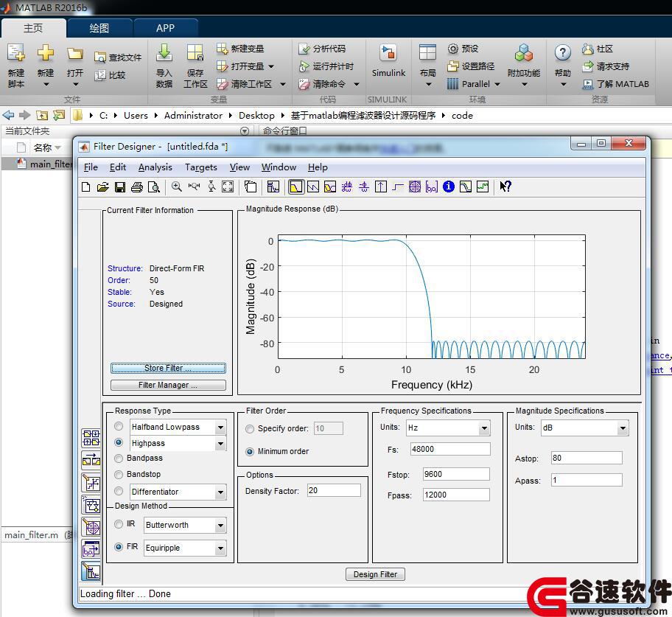Open Create a multirate filter sidebar panel
The height and width of the screenshot is (617, 672).
tap(91, 438)
